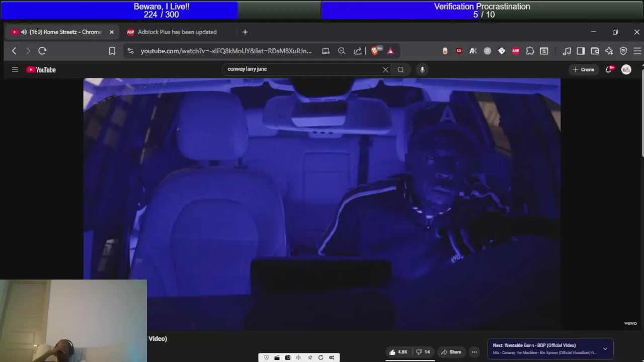Open the YouTube guide hamburger menu

point(15,70)
